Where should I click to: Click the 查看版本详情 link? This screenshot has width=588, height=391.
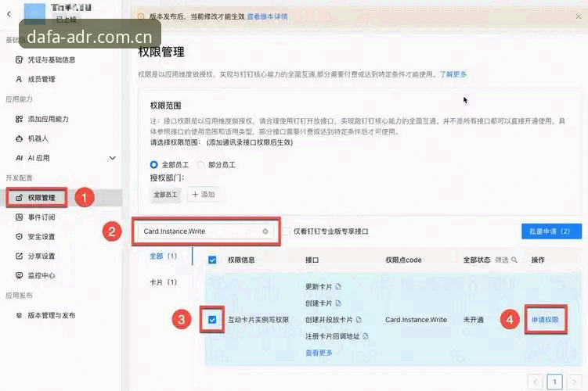pos(267,16)
